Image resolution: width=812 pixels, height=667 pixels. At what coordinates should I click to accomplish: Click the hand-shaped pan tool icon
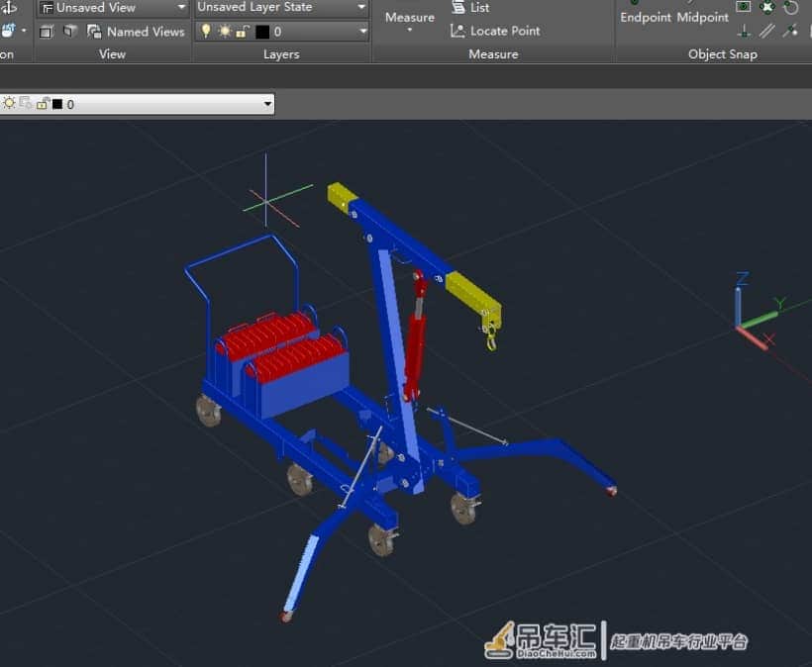point(8,31)
